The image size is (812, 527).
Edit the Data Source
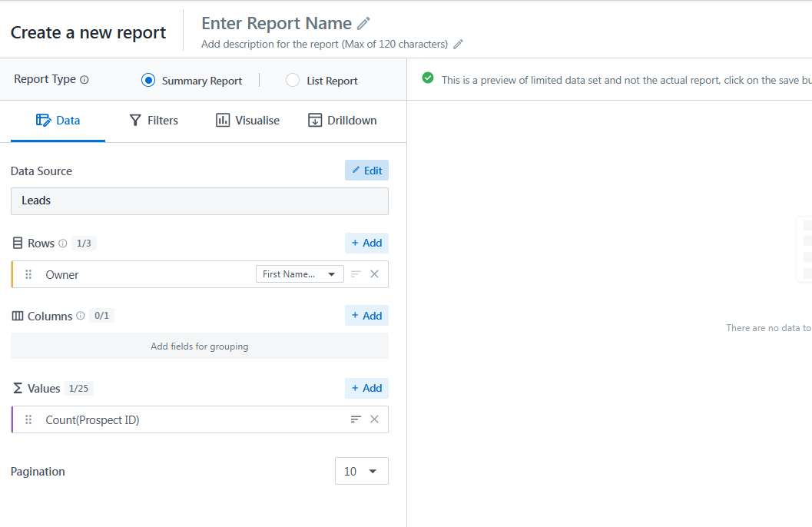[366, 171]
